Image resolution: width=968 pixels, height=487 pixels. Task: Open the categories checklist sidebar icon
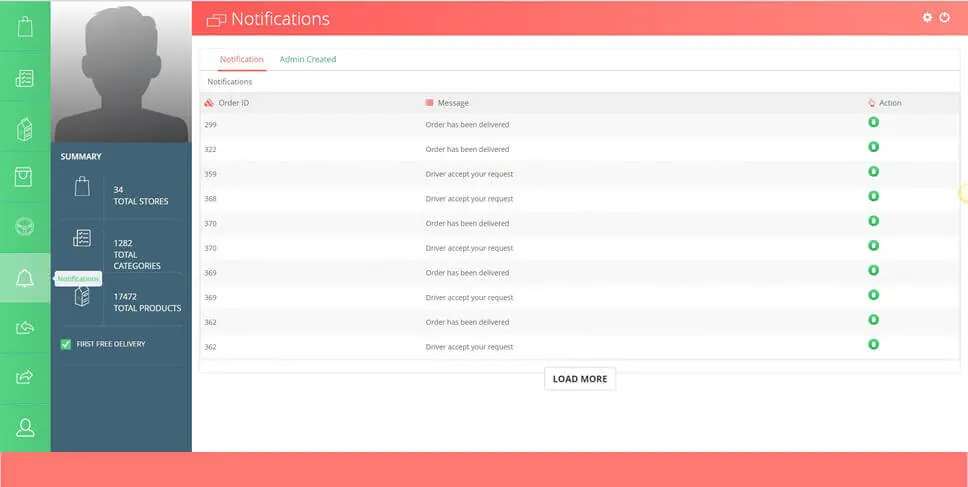25,78
